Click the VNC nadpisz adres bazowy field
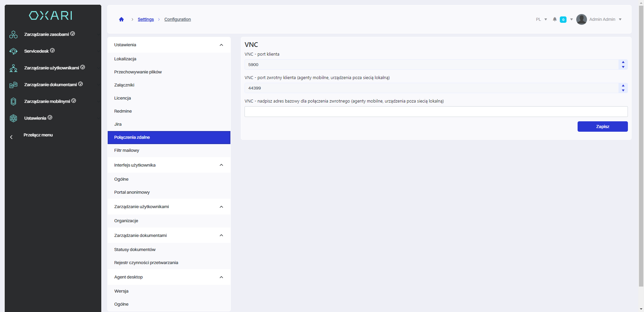 tap(436, 112)
